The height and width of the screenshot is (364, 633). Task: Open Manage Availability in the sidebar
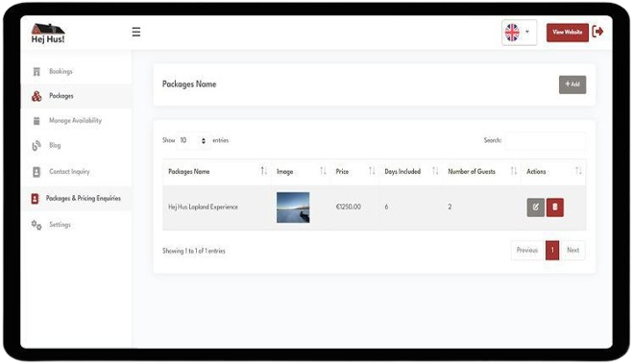pyautogui.click(x=76, y=120)
